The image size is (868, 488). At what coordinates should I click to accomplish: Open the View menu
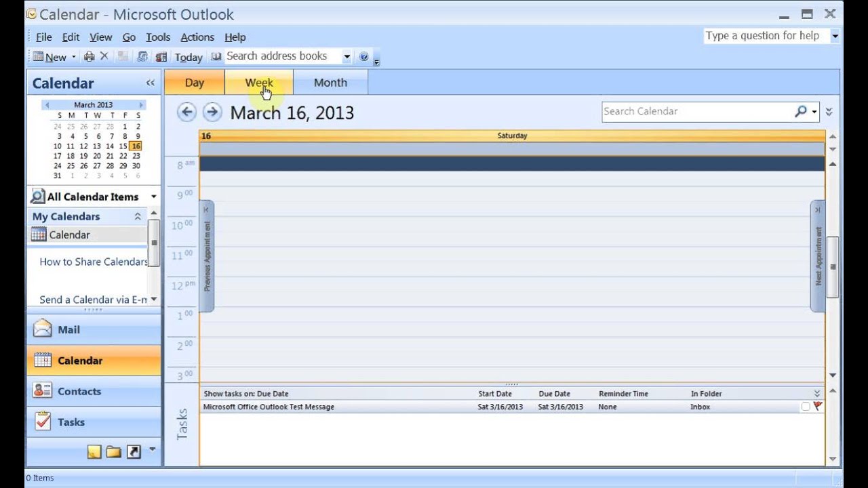(x=100, y=37)
